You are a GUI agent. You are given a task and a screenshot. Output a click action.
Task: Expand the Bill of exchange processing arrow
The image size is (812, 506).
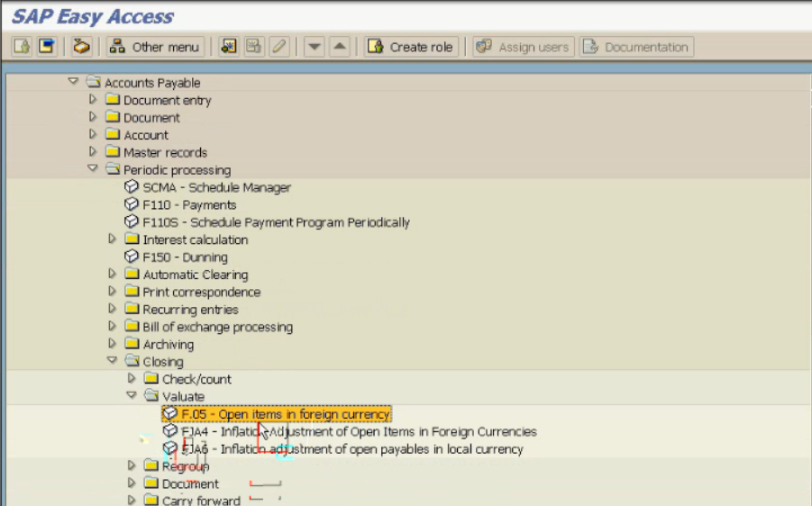pyautogui.click(x=112, y=326)
